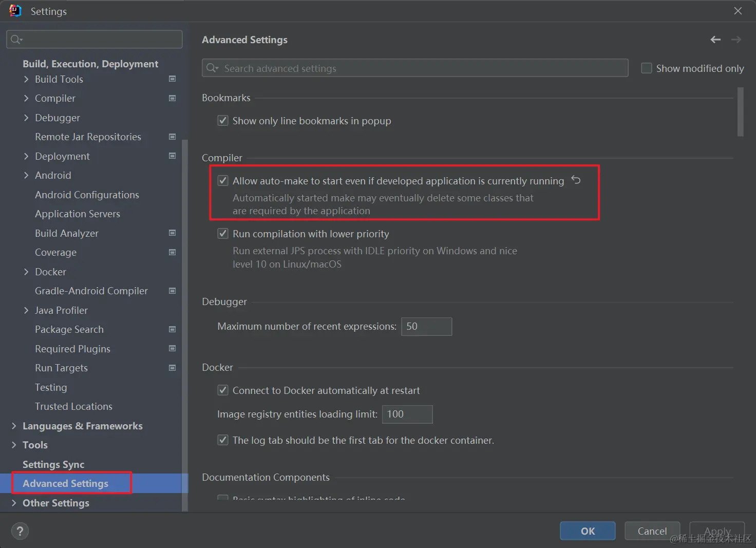Click the project-level icon beside Run Targets
Image resolution: width=756 pixels, height=548 pixels.
point(173,368)
